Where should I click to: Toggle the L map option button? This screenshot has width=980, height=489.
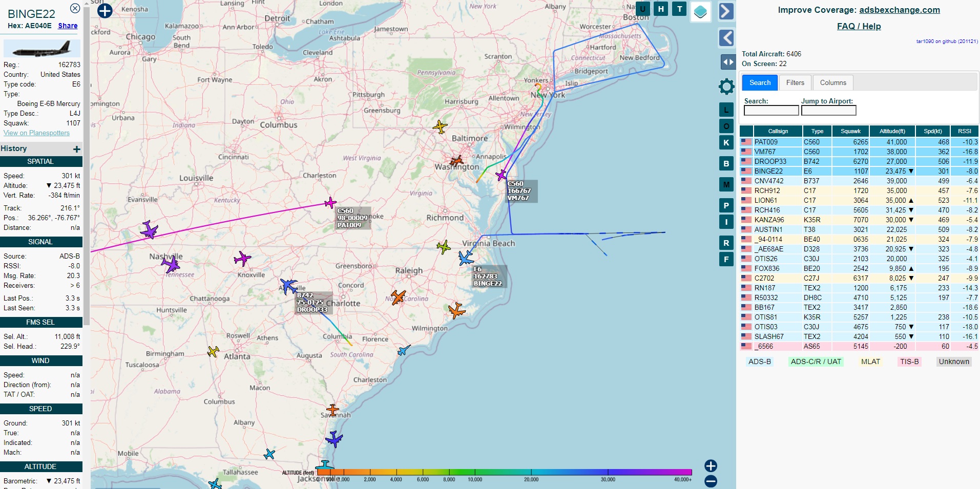pyautogui.click(x=726, y=110)
